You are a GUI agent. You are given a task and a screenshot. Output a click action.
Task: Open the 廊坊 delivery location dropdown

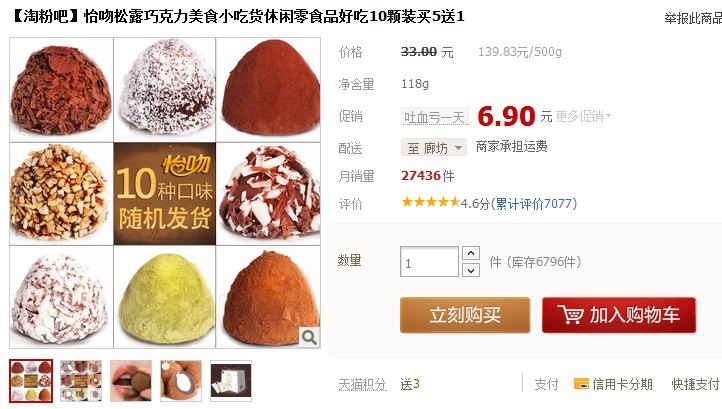point(434,148)
